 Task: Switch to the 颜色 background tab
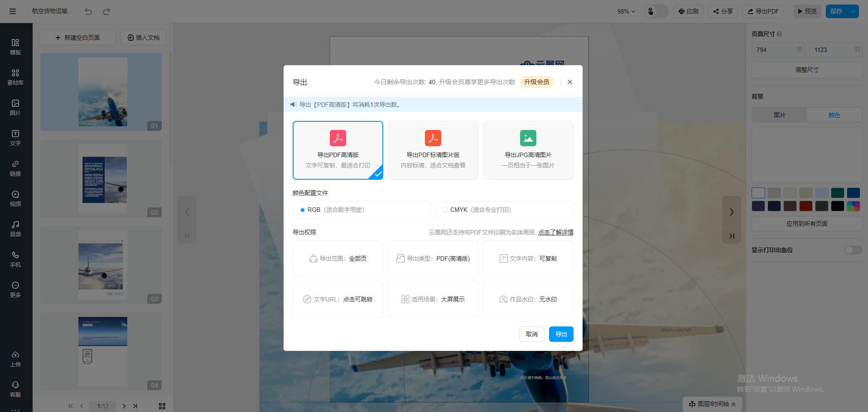pyautogui.click(x=834, y=115)
